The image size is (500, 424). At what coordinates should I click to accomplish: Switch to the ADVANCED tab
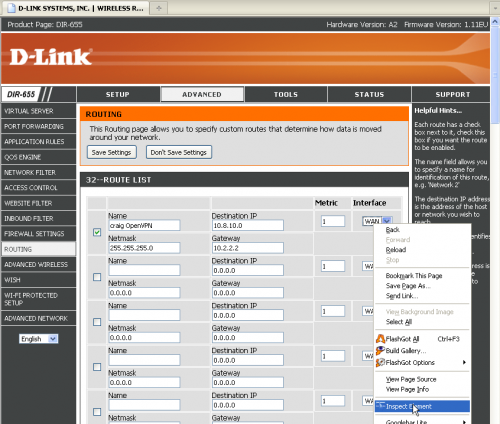point(202,94)
